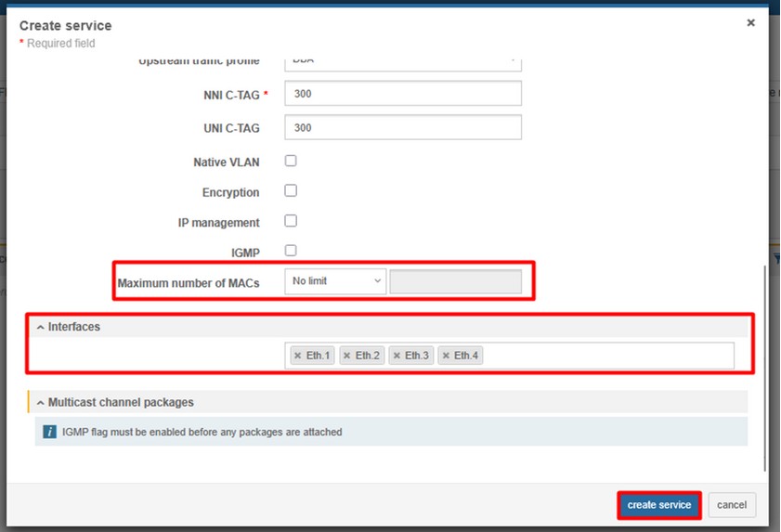This screenshot has height=532, width=781.
Task: Open the Upstream traffic profile dropdown
Action: click(402, 61)
